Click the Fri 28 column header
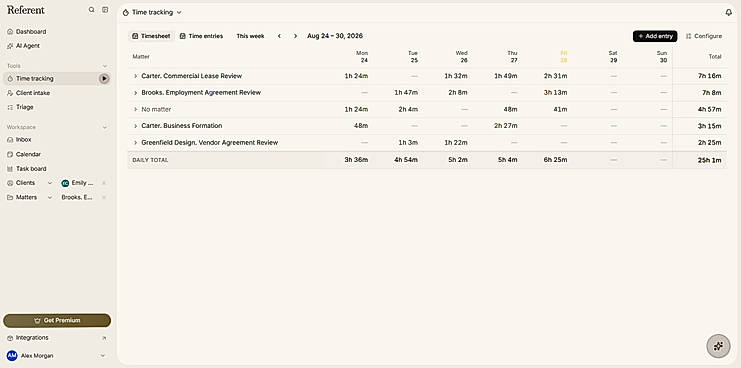The height and width of the screenshot is (368, 741). tap(563, 57)
